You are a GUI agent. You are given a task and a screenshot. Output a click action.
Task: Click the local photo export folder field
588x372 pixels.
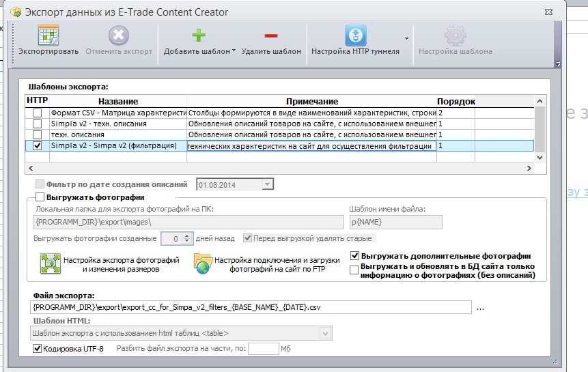point(188,222)
